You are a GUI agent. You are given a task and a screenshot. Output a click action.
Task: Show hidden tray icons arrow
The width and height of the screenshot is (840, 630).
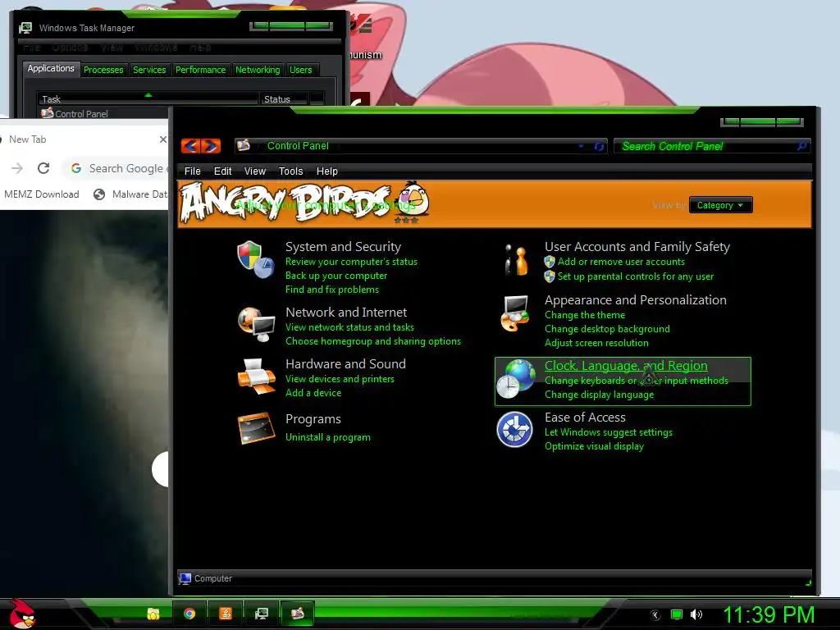[655, 615]
